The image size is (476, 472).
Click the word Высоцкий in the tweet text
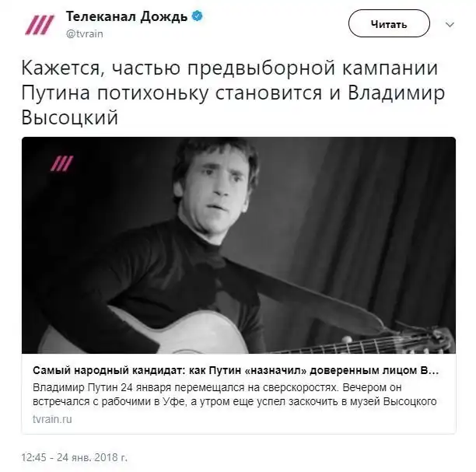pyautogui.click(x=69, y=117)
